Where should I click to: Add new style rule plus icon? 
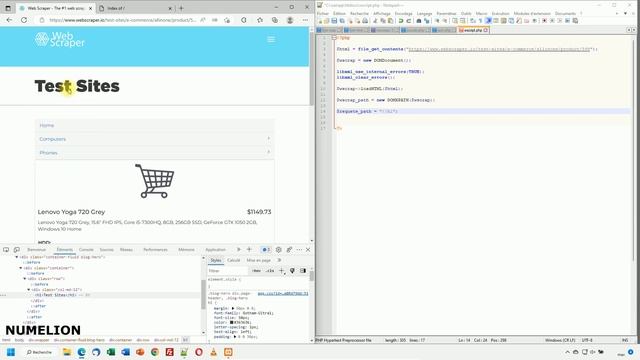click(281, 271)
